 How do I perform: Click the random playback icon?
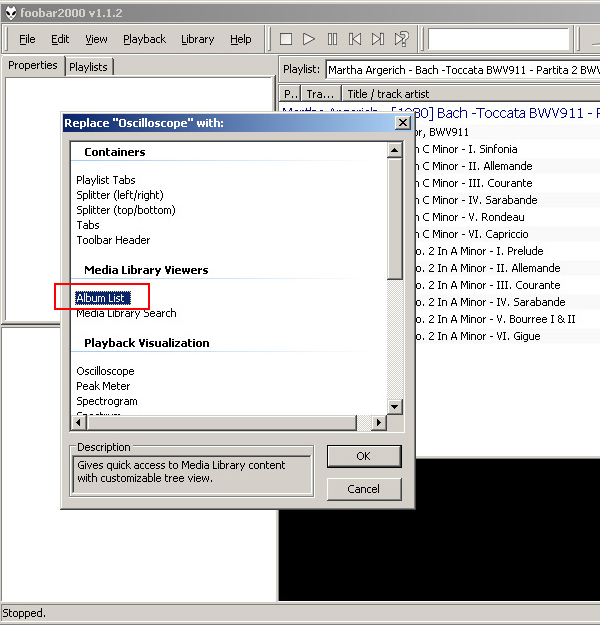(401, 39)
